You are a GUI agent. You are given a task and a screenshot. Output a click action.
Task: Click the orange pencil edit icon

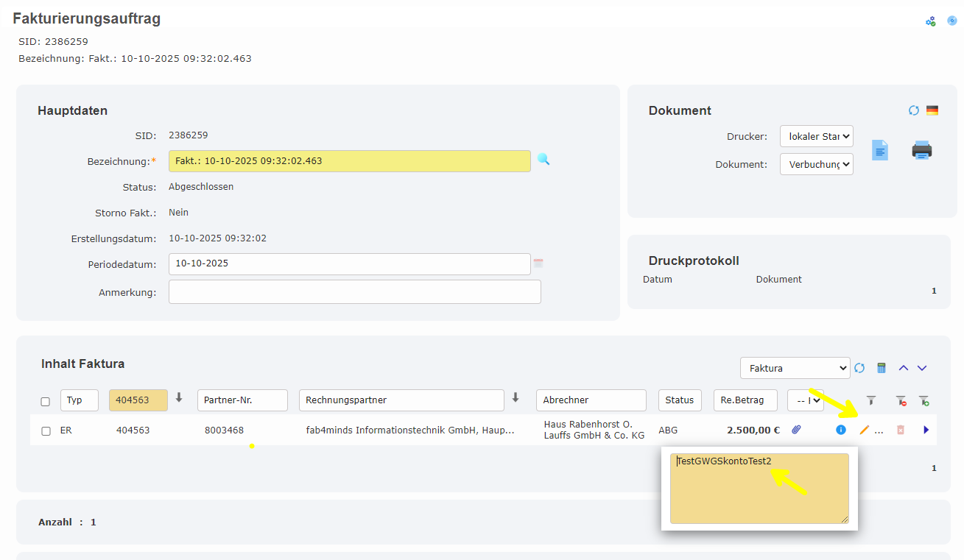pyautogui.click(x=865, y=430)
